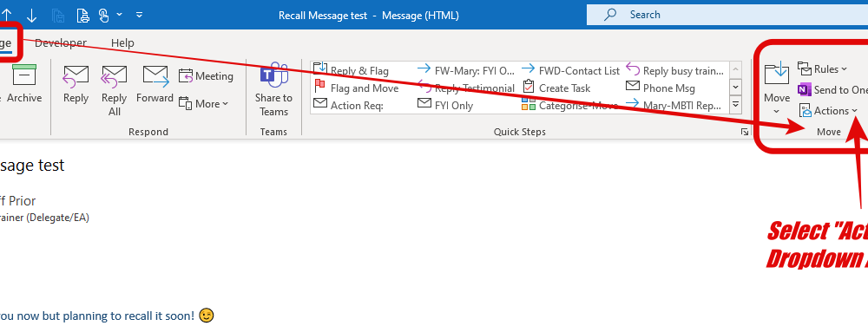Screen dimensions: 868x332
Task: Send the message to OneNote
Action: (832, 90)
